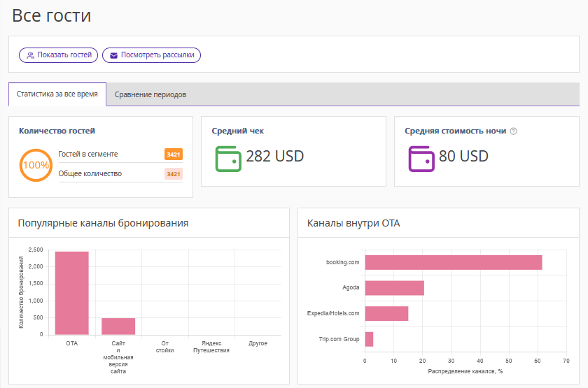Click the Agoda bar in OTA chart
Screen dimensions: 588x388
(394, 288)
